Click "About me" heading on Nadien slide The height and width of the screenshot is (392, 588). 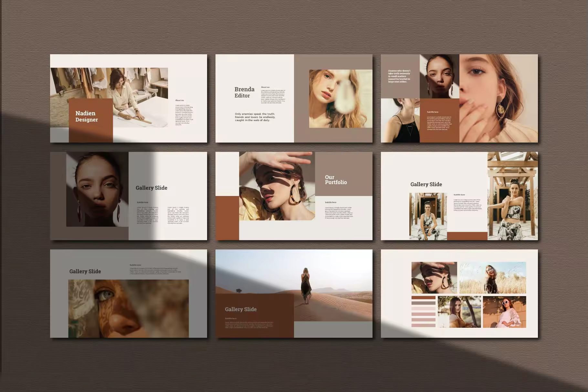click(180, 100)
